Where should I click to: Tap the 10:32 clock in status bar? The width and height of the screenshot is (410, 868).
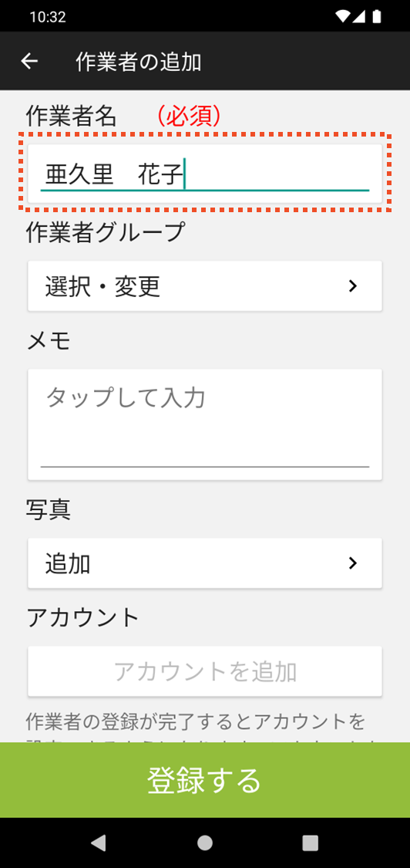[48, 17]
